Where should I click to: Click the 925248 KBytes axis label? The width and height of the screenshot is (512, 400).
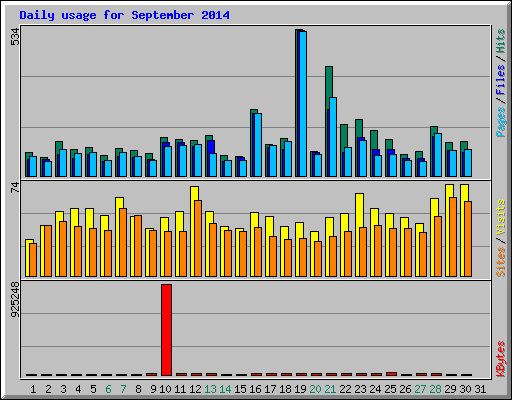[x=15, y=300]
